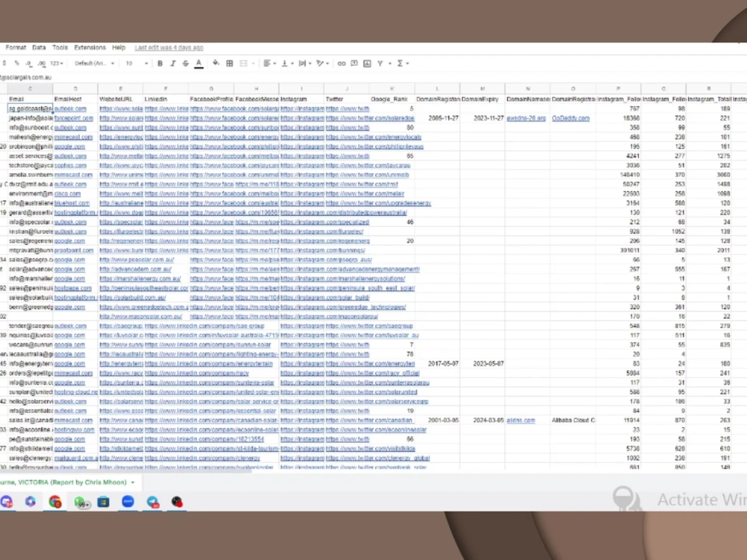
Task: Select the Linkedin header cell
Action: (x=166, y=99)
